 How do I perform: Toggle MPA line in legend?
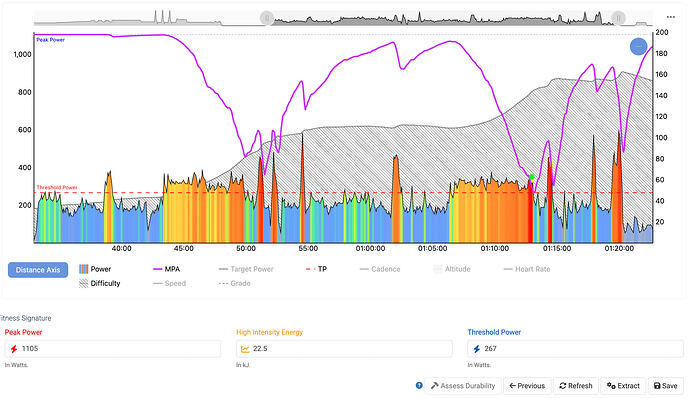click(x=166, y=269)
